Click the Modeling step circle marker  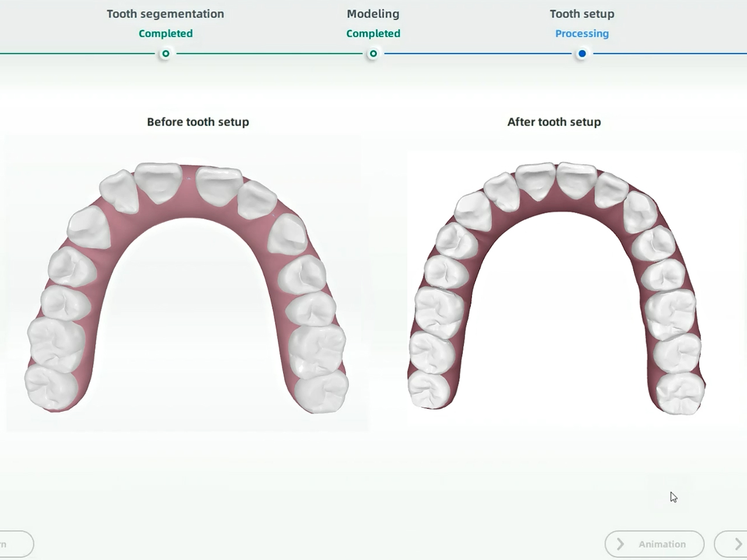click(373, 54)
